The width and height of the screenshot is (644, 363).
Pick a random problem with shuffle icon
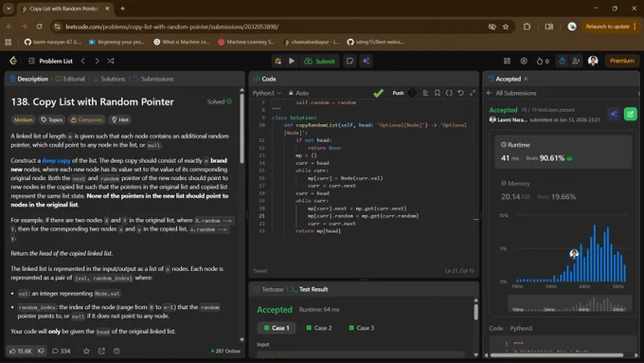pos(111,61)
